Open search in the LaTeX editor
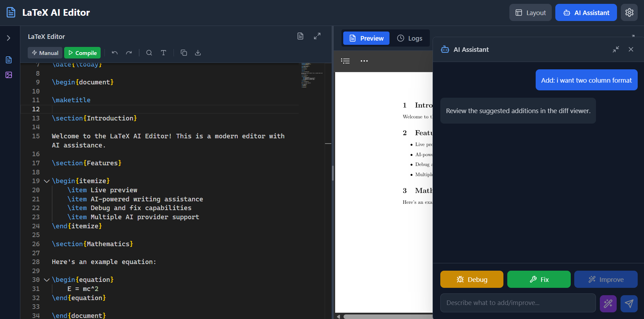The width and height of the screenshot is (644, 319). [149, 53]
